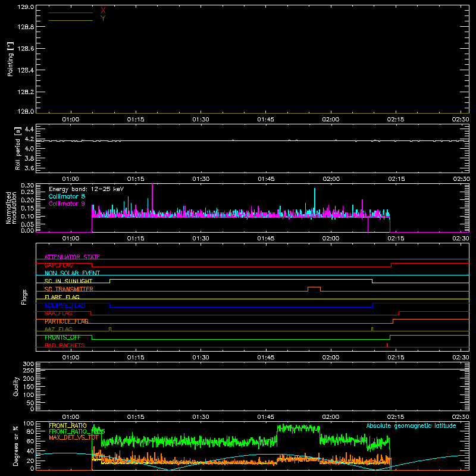The height and width of the screenshot is (476, 476).
Task: Click the olive Y legend label
Action: [x=103, y=18]
